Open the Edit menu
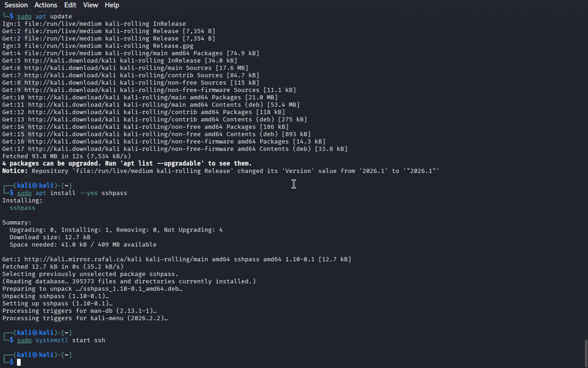The width and height of the screenshot is (588, 368). (x=70, y=5)
